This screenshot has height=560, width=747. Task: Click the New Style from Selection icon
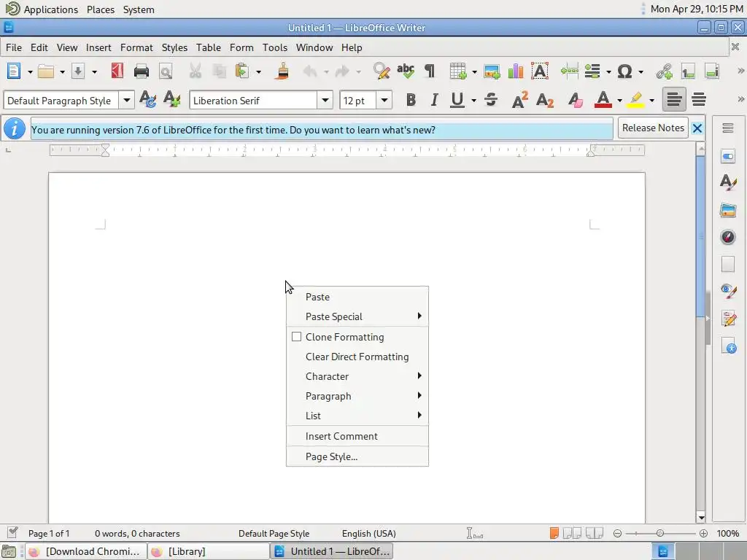click(x=171, y=99)
